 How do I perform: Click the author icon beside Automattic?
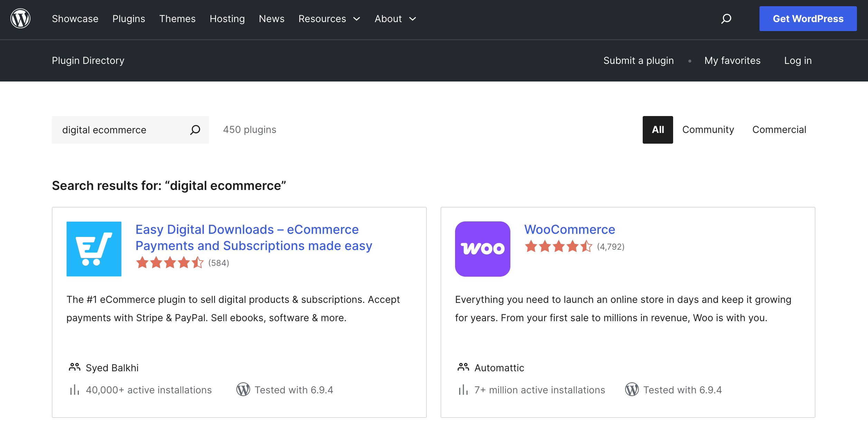coord(463,367)
